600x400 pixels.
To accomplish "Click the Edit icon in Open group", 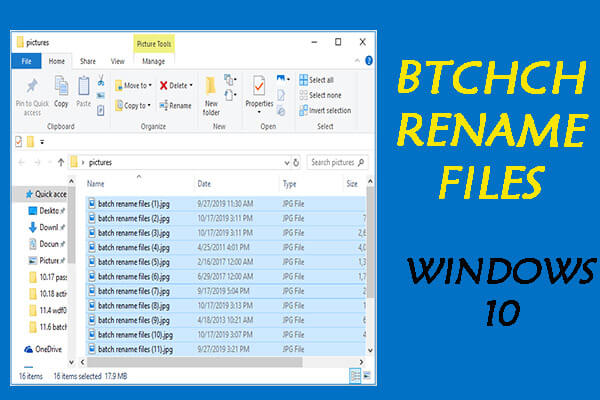I will (281, 95).
